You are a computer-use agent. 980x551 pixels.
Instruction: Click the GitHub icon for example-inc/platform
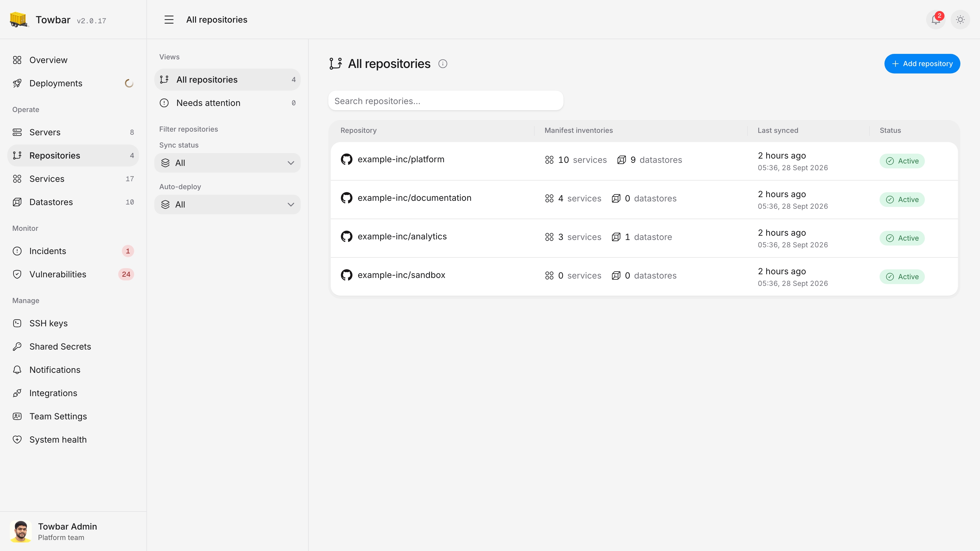click(x=347, y=159)
